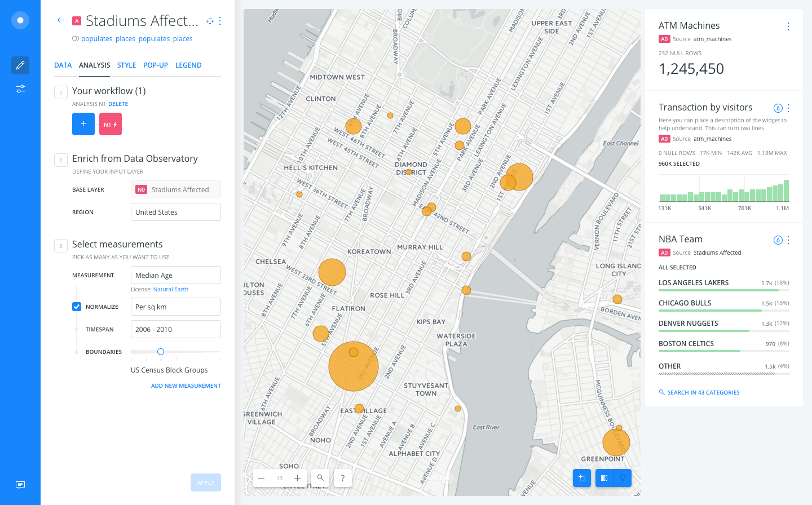Open the Region dropdown showing United States
Image resolution: width=812 pixels, height=505 pixels.
pyautogui.click(x=175, y=211)
